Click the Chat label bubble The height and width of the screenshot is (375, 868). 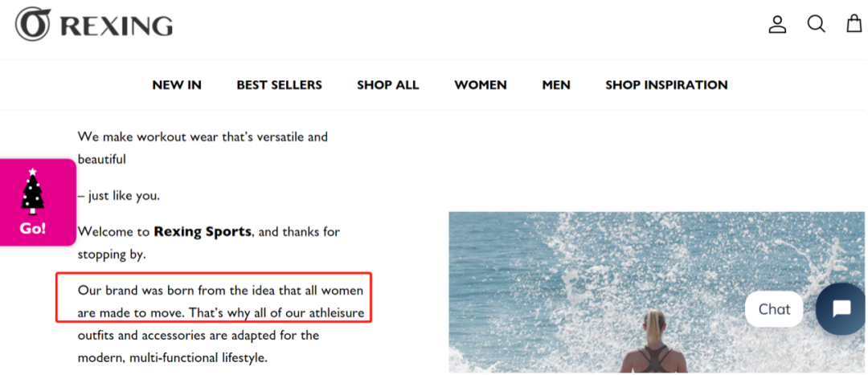[x=774, y=309]
